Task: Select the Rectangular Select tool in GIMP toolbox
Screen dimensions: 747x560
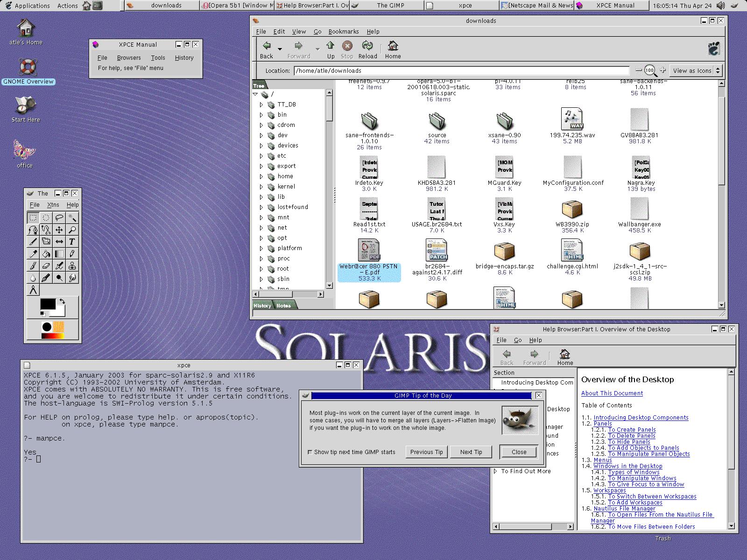Action: 33,217
